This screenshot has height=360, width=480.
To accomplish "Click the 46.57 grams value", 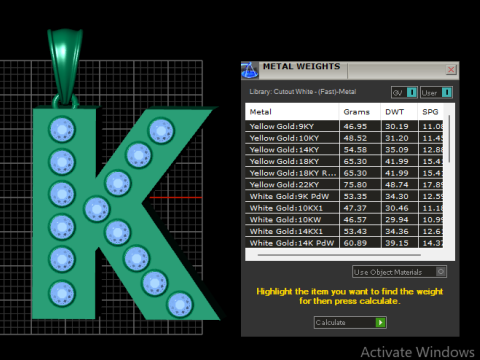I will click(355, 220).
